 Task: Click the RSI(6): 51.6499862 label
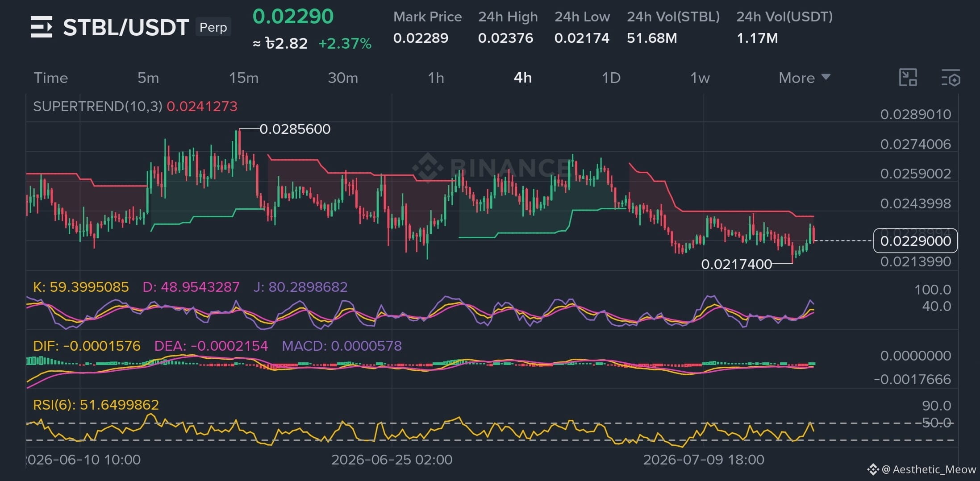(96, 405)
